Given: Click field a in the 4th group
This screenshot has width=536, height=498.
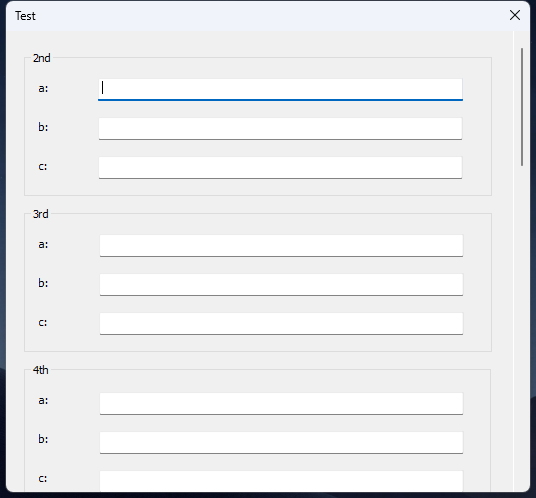Looking at the screenshot, I should tap(281, 404).
